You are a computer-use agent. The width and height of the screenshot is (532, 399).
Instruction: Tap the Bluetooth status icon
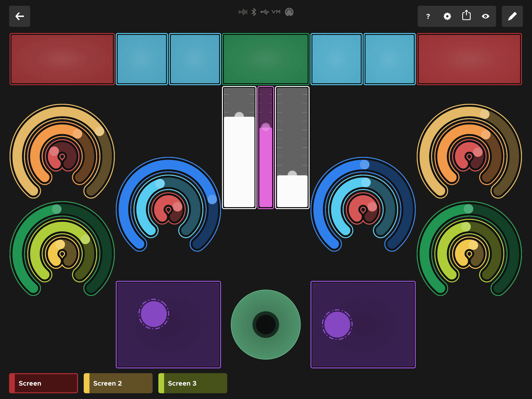254,12
